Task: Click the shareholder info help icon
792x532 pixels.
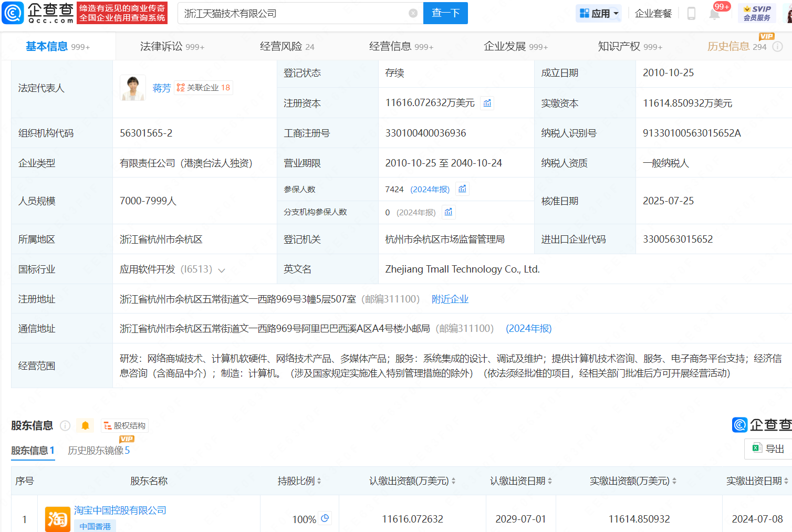Action: pos(65,425)
